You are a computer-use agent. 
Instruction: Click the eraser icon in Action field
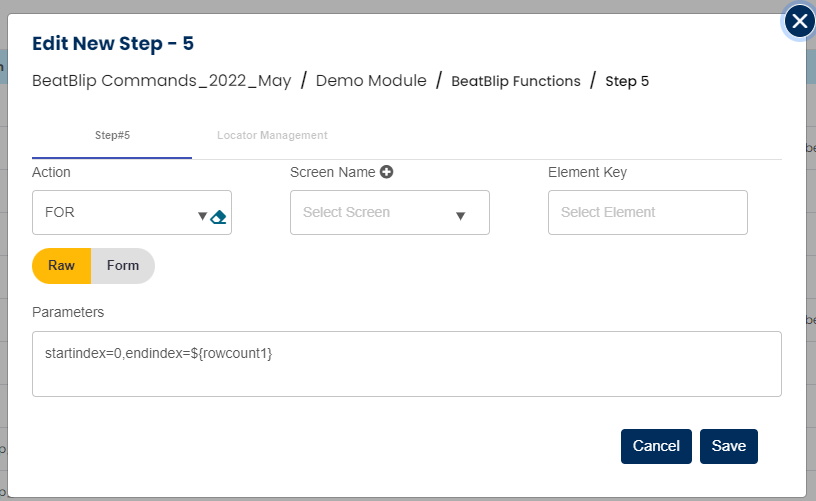pyautogui.click(x=219, y=216)
